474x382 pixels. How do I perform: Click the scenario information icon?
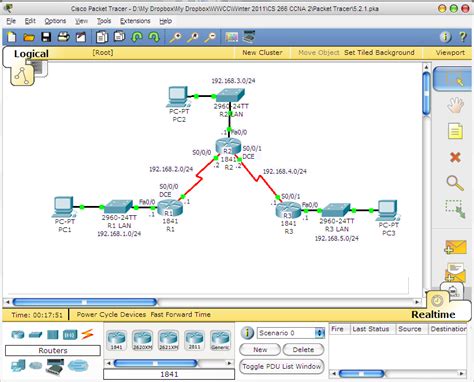[247, 333]
